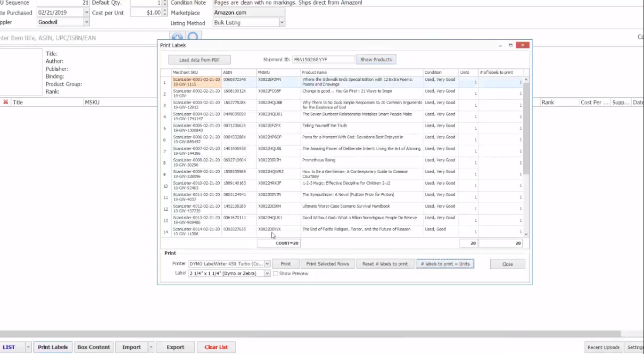The width and height of the screenshot is (644, 354).
Task: Enable the Show Preview checkbox
Action: (x=276, y=274)
